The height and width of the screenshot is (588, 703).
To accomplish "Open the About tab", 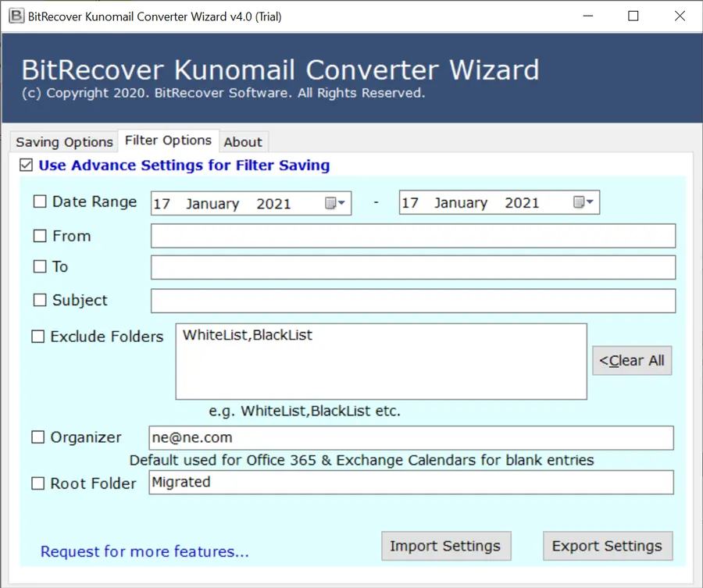I will [x=243, y=142].
